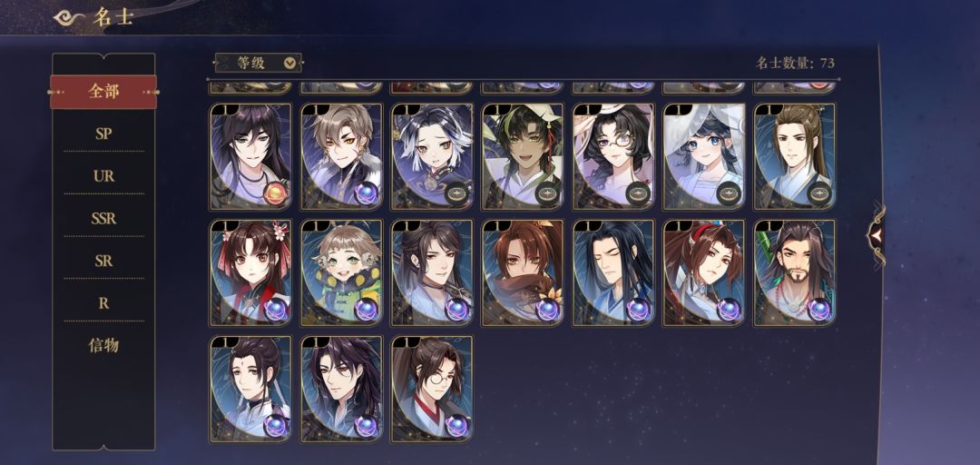Click gold emblem badge on white-haired character card

coord(456,193)
